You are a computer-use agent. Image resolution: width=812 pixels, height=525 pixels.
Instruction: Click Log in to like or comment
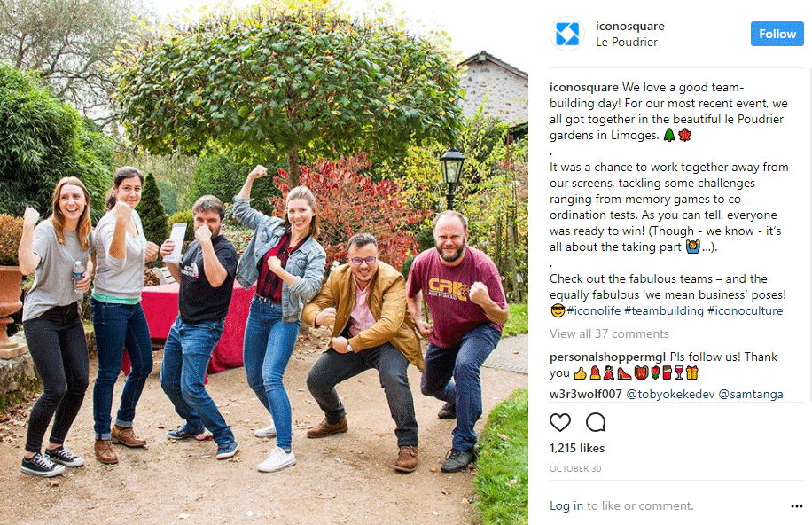coord(566,505)
